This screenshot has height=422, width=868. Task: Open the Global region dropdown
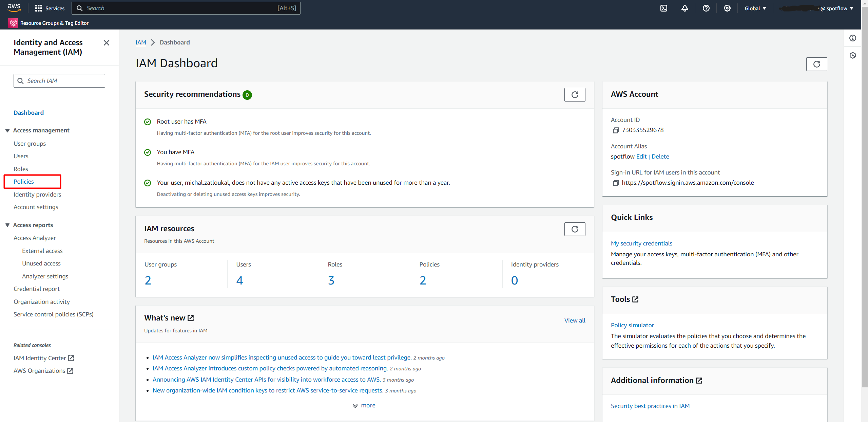coord(755,8)
